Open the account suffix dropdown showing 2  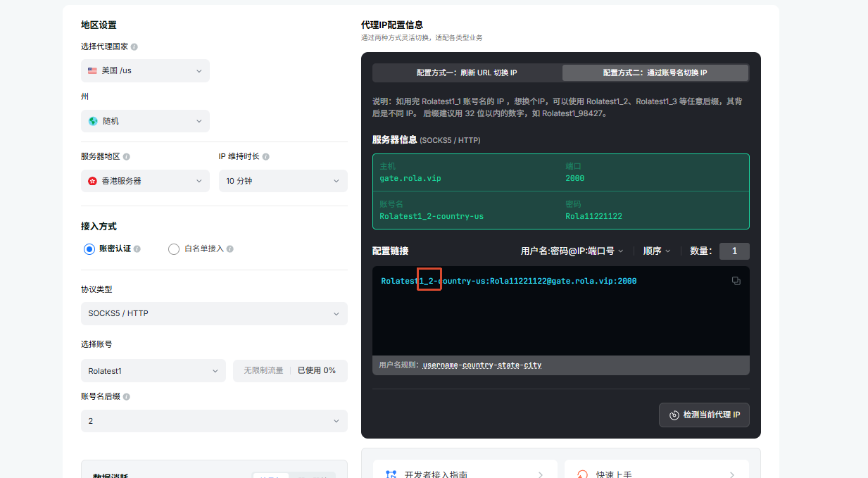point(214,421)
